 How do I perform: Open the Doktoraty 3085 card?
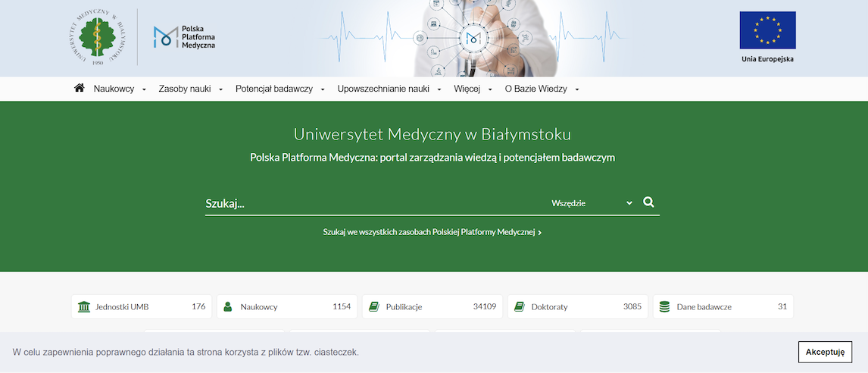(577, 306)
